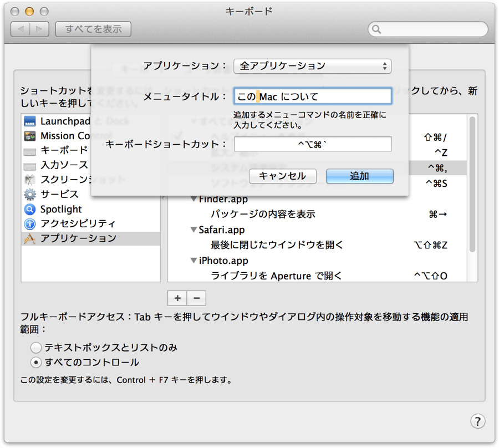Screen dimensions: 499x448
Task: Click the Launchpad icon in sidebar
Action: tap(30, 121)
